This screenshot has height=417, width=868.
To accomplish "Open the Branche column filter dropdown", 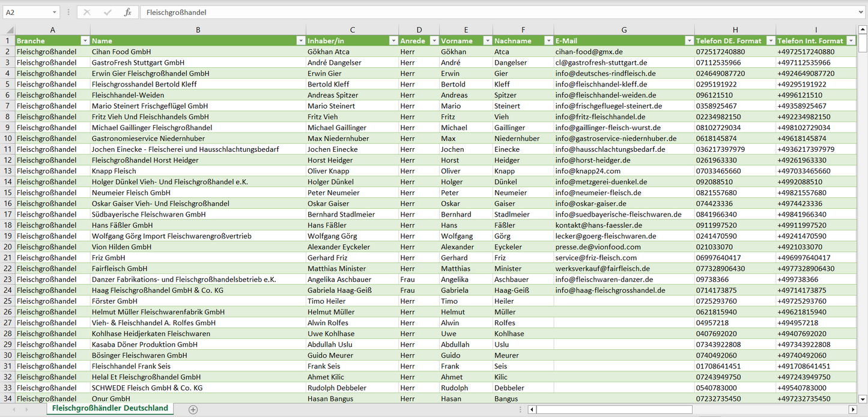I will 85,41.
